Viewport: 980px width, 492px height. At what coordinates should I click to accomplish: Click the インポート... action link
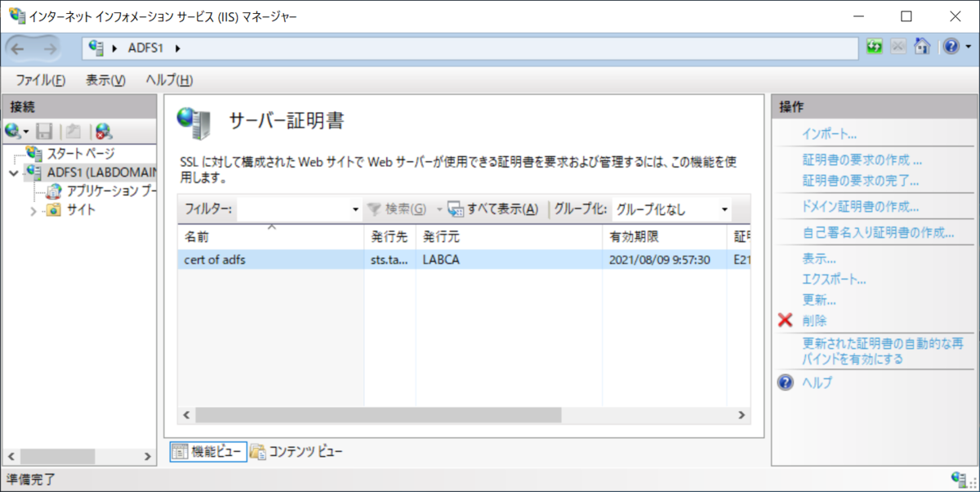click(x=829, y=134)
